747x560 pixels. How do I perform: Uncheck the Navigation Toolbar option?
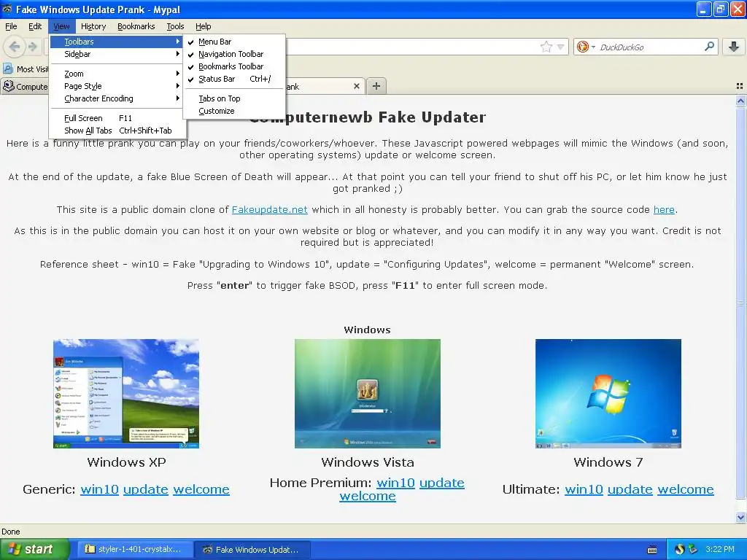pos(234,54)
